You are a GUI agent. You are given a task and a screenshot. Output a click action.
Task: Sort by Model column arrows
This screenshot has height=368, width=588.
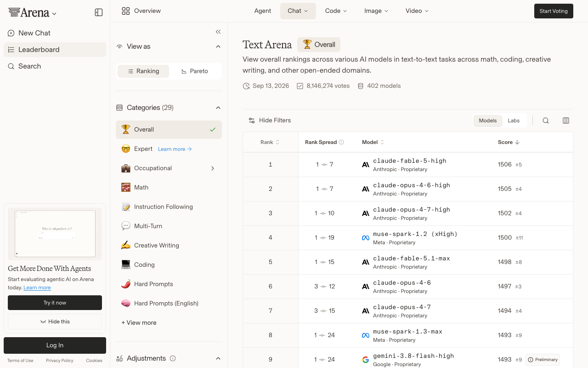382,142
